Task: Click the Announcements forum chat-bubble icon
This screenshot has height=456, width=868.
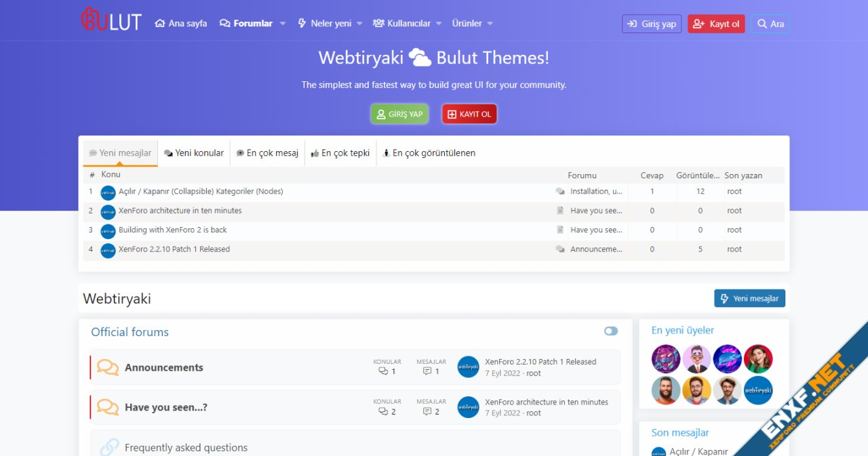Action: [107, 367]
